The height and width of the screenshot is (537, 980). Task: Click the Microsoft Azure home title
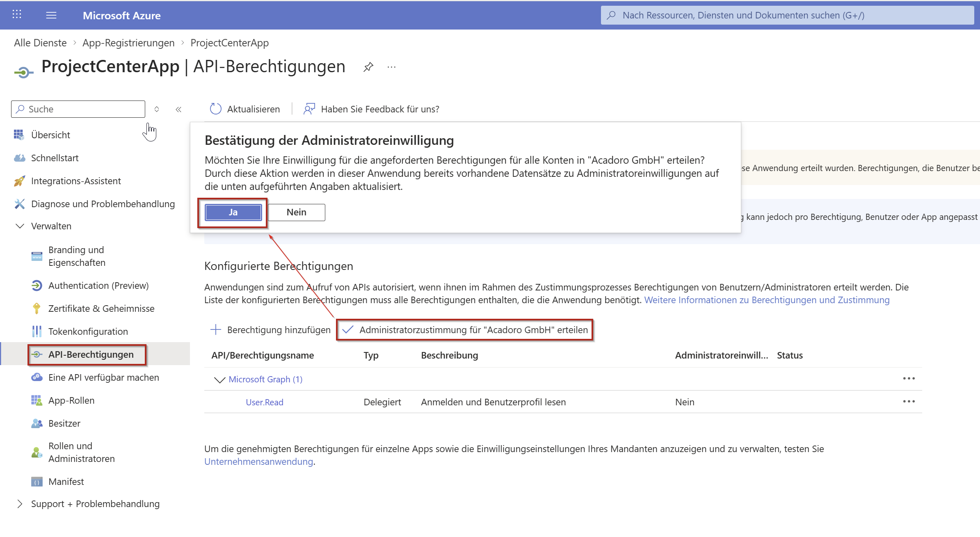pos(122,16)
